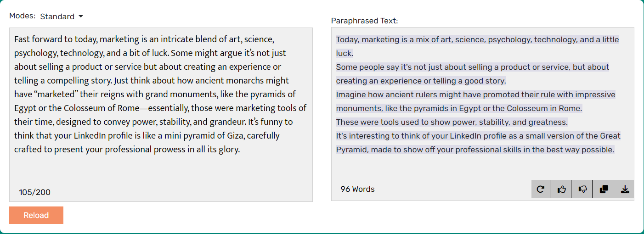Click the regenerate paraphrase circular arrow icon

tap(541, 189)
